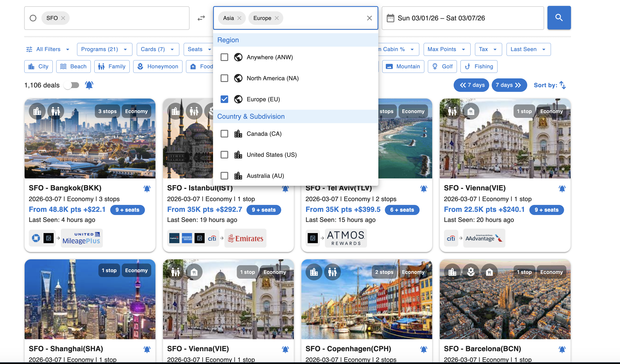Open the Tax filter dropdown
The image size is (620, 364).
pyautogui.click(x=488, y=49)
